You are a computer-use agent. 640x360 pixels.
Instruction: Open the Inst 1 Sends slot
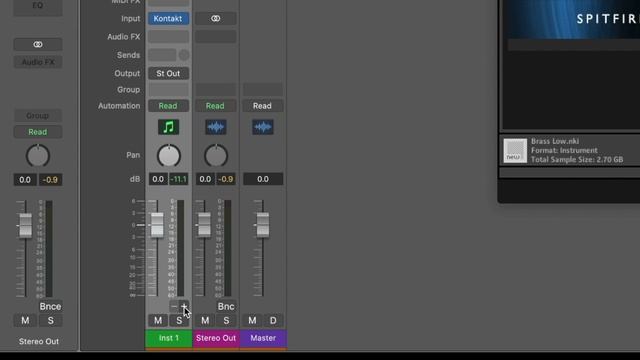162,55
